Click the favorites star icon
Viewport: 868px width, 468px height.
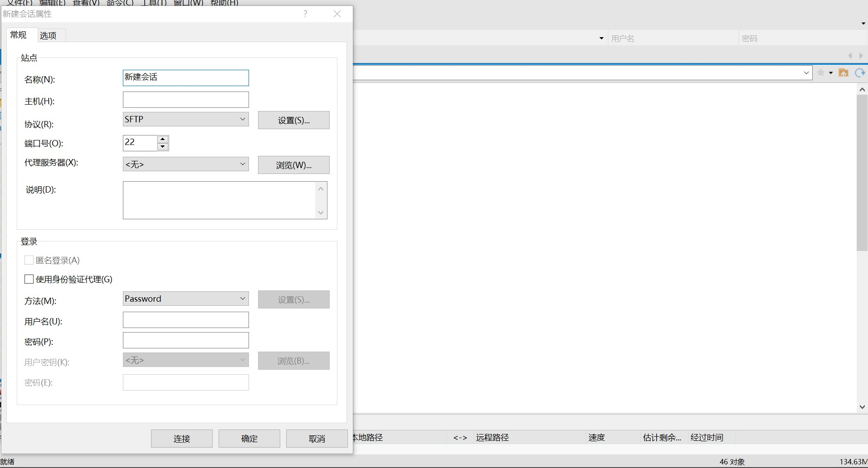point(820,72)
